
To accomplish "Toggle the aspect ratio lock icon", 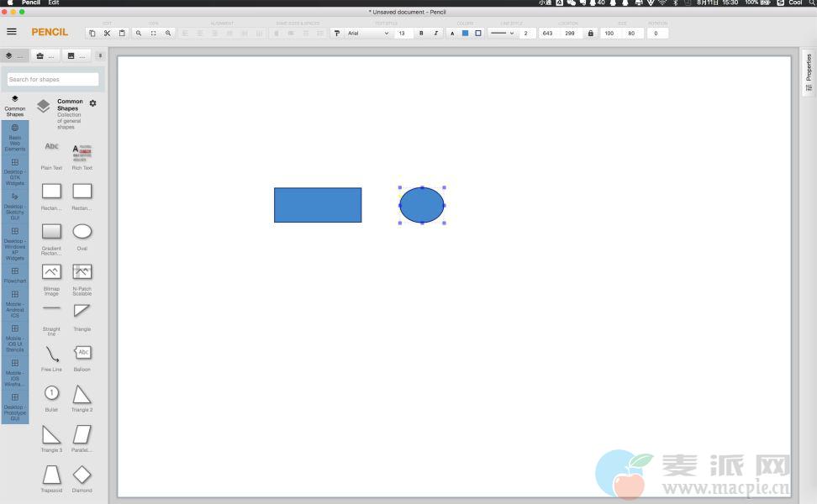I will pyautogui.click(x=590, y=34).
